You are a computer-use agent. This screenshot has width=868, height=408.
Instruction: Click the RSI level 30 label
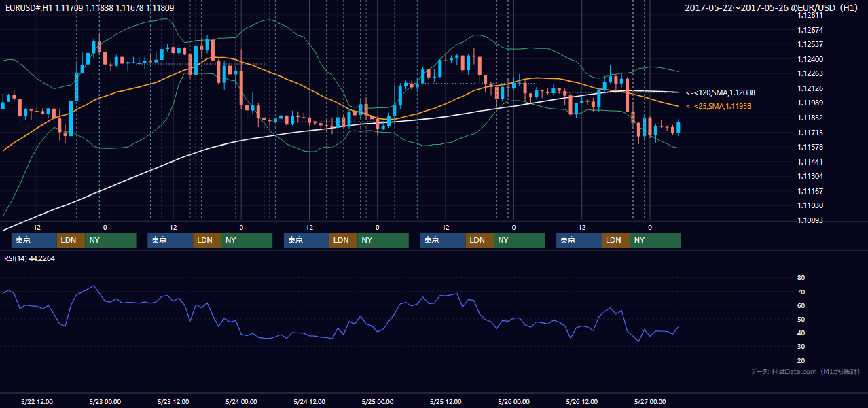tap(801, 347)
